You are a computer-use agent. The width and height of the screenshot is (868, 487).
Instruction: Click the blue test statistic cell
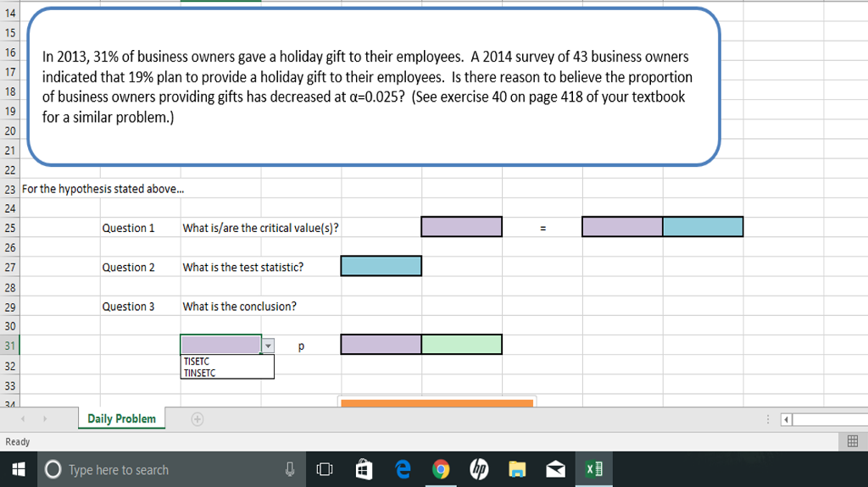pyautogui.click(x=381, y=266)
